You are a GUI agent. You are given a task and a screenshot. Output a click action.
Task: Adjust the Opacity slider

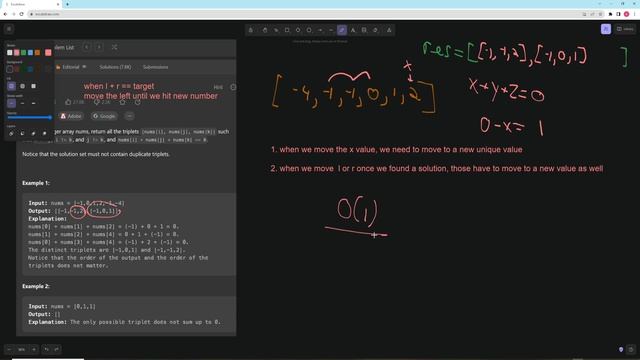[29, 118]
